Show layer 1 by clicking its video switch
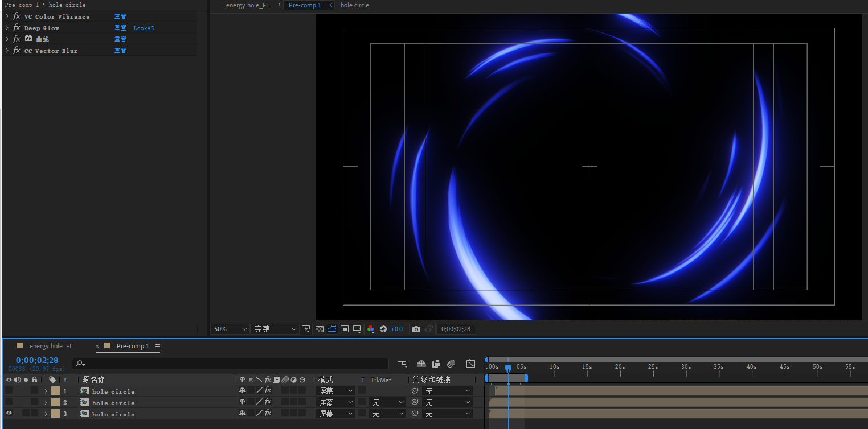868x429 pixels. [9, 391]
